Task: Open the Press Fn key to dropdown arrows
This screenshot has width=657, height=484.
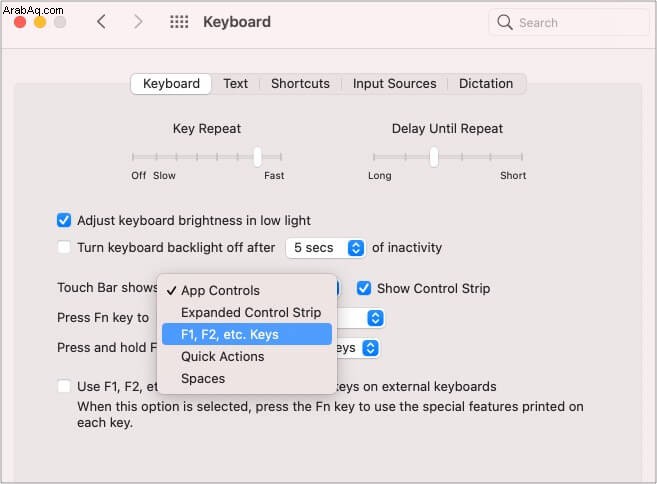Action: coord(375,318)
